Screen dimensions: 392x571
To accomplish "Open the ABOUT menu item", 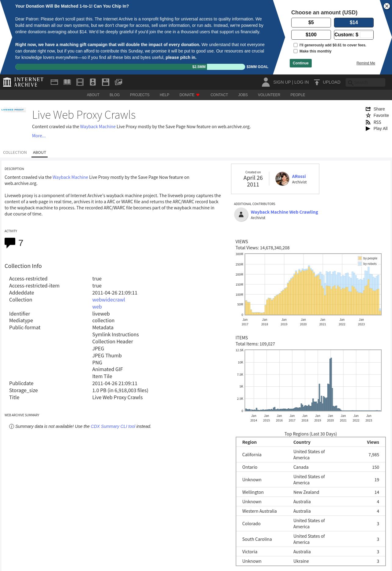I will coord(93,95).
